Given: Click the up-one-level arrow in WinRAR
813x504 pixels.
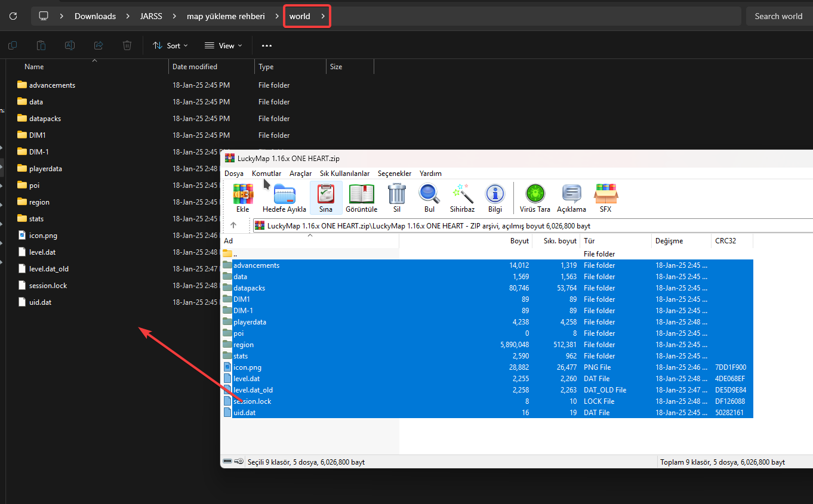Looking at the screenshot, I should 233,225.
